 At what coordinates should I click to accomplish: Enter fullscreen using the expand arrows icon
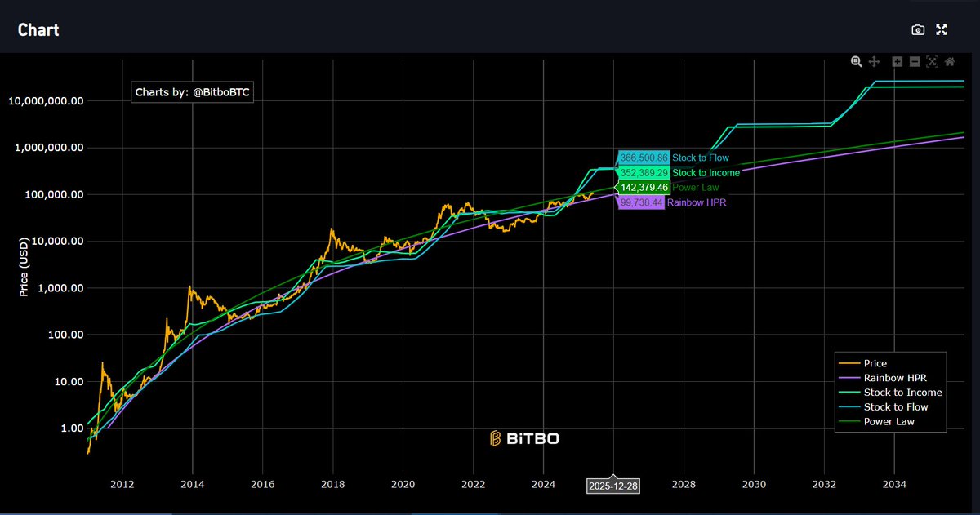[x=942, y=29]
